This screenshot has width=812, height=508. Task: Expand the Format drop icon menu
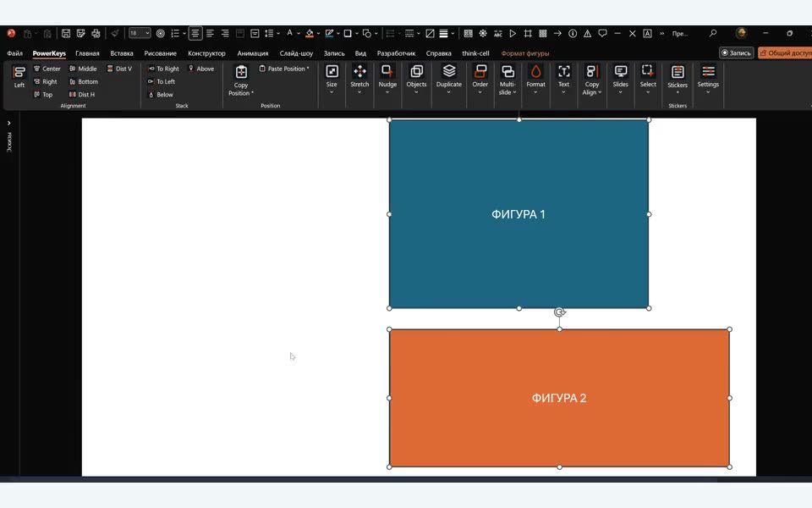coord(535,80)
